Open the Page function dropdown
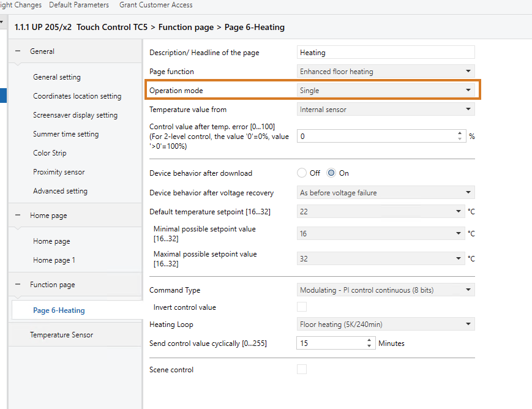532x409 pixels. [x=386, y=72]
